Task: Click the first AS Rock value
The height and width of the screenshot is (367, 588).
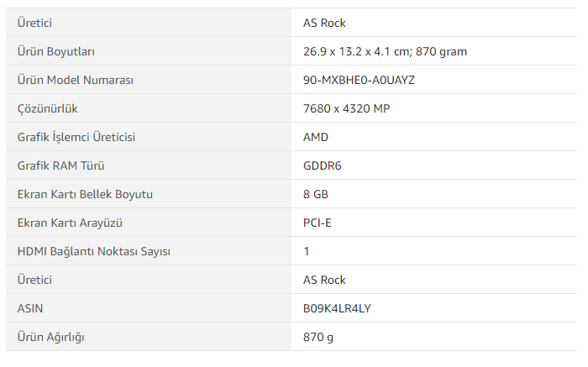Action: pyautogui.click(x=324, y=23)
